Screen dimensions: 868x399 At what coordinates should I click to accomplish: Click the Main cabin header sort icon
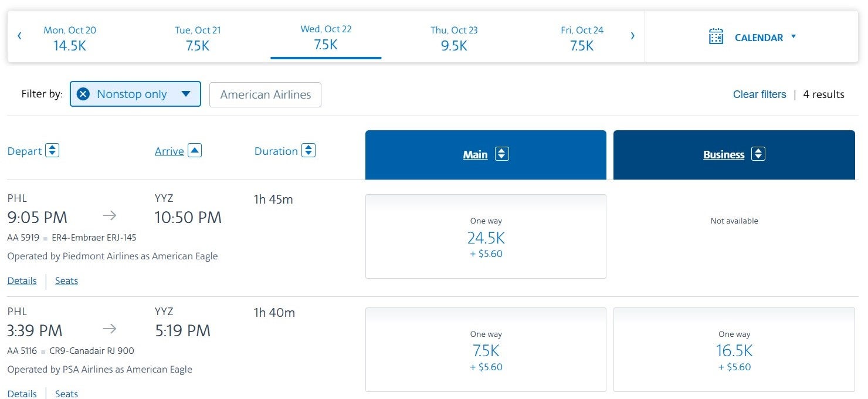(x=501, y=154)
